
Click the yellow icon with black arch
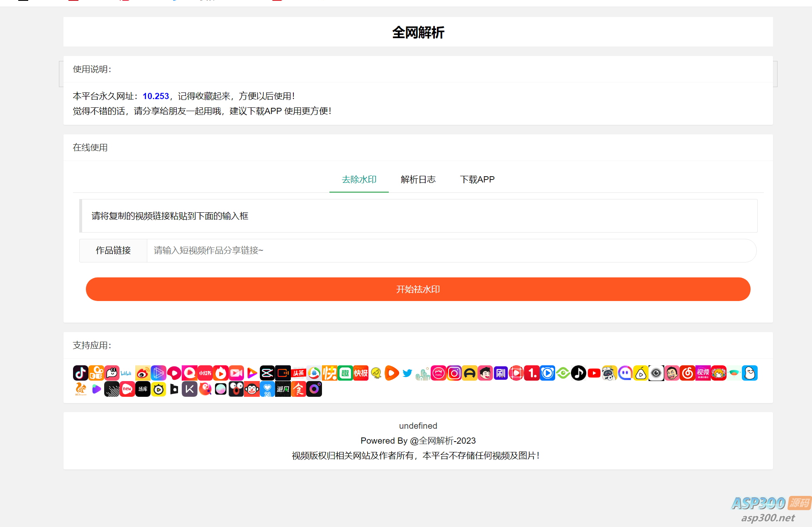coord(470,373)
